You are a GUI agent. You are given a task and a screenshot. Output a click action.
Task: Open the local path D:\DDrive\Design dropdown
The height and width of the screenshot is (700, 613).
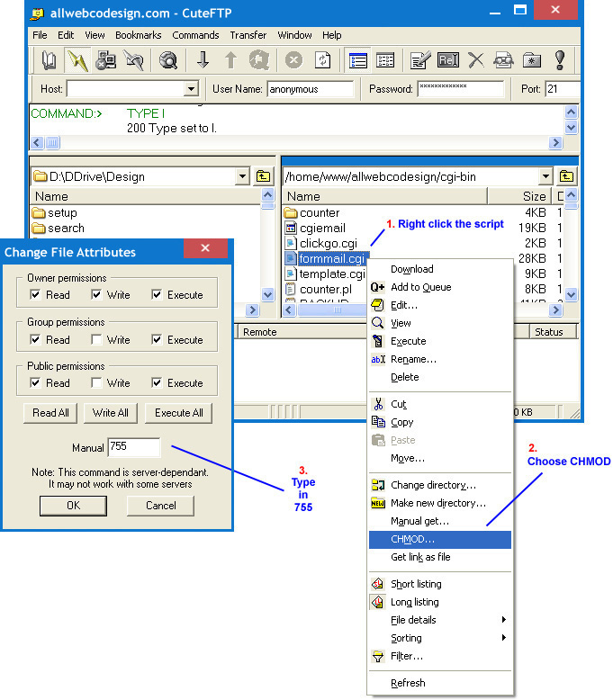click(x=241, y=176)
